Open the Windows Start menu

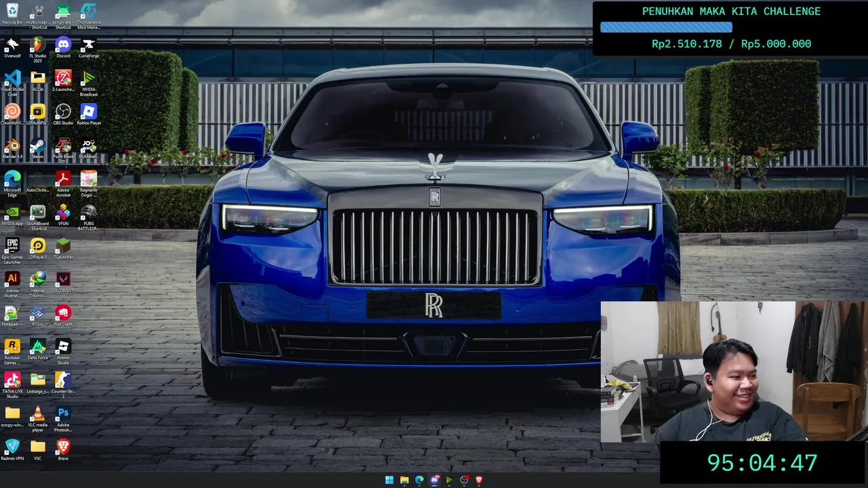pyautogui.click(x=389, y=480)
